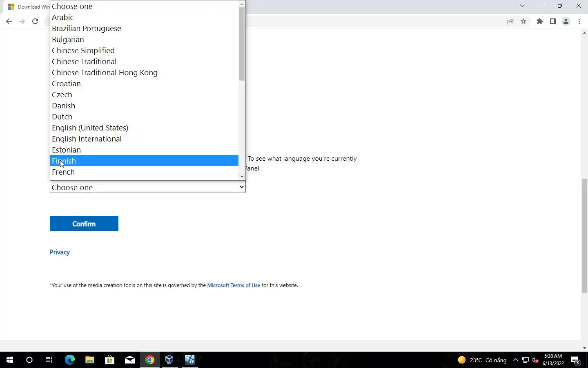Image resolution: width=588 pixels, height=368 pixels.
Task: Open VirtualBox cube icon on taskbar
Action: pos(169,360)
